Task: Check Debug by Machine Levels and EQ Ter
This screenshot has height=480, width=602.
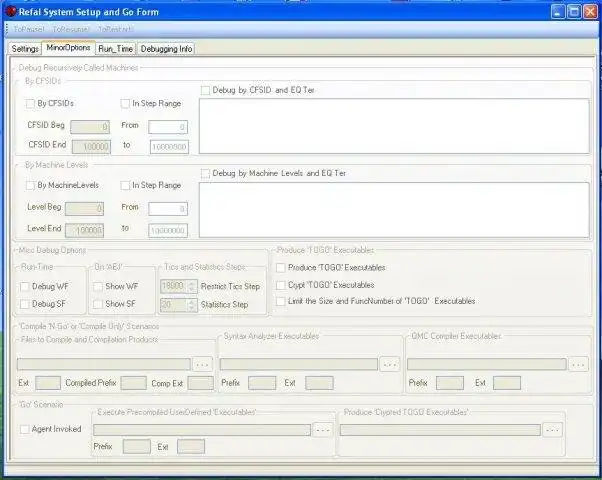Action: tap(205, 174)
